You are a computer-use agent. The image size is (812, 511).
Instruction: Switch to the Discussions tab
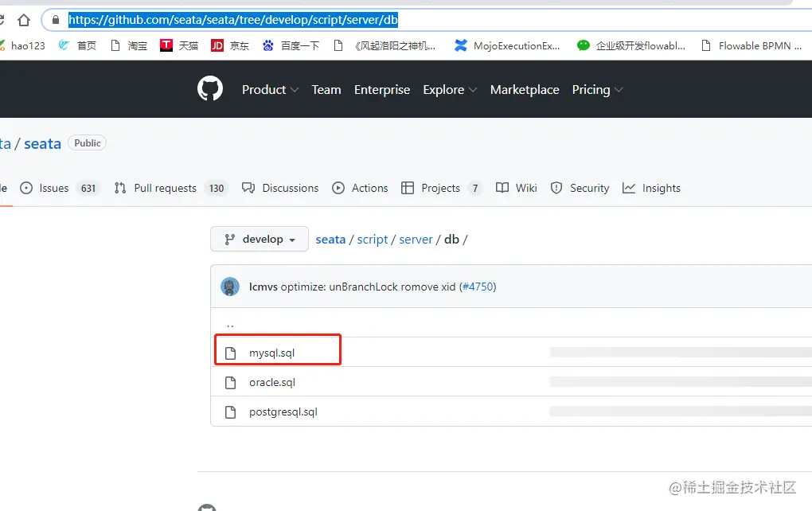tap(280, 188)
